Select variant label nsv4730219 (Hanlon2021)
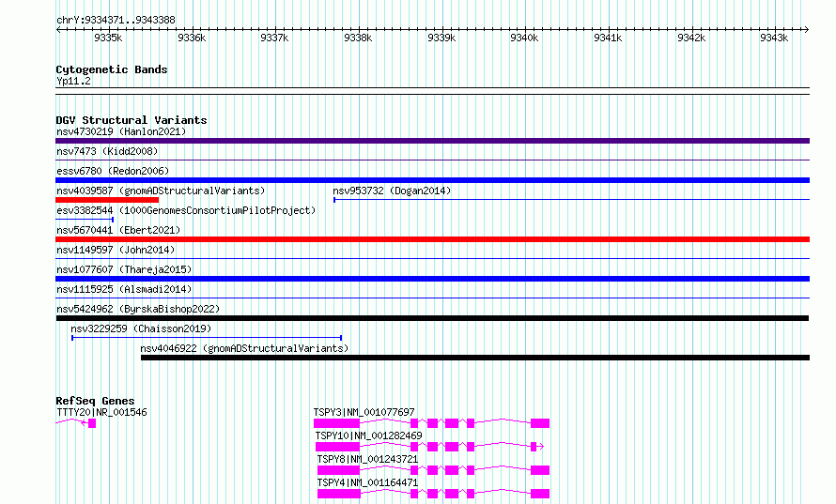 [x=121, y=131]
